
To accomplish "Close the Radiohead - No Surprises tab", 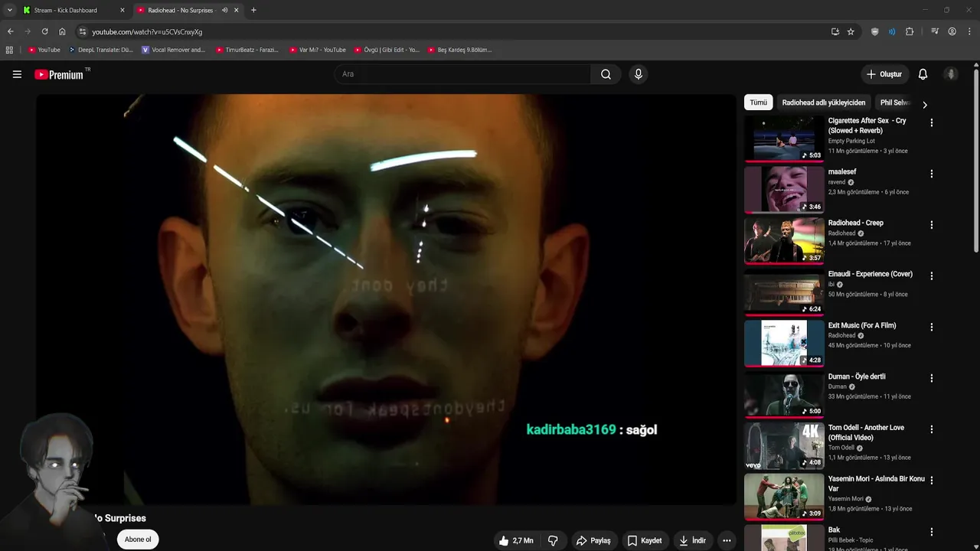I will (x=237, y=10).
